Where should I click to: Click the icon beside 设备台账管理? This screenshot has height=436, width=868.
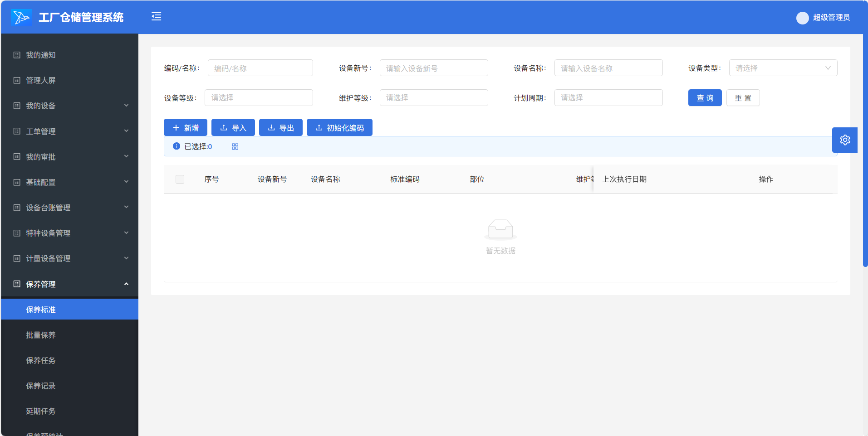pos(17,208)
